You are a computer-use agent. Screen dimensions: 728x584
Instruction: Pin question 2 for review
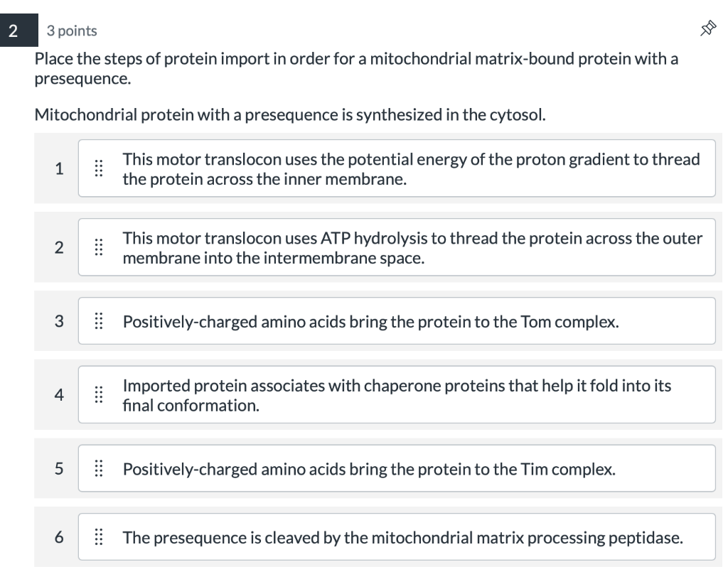point(707,28)
